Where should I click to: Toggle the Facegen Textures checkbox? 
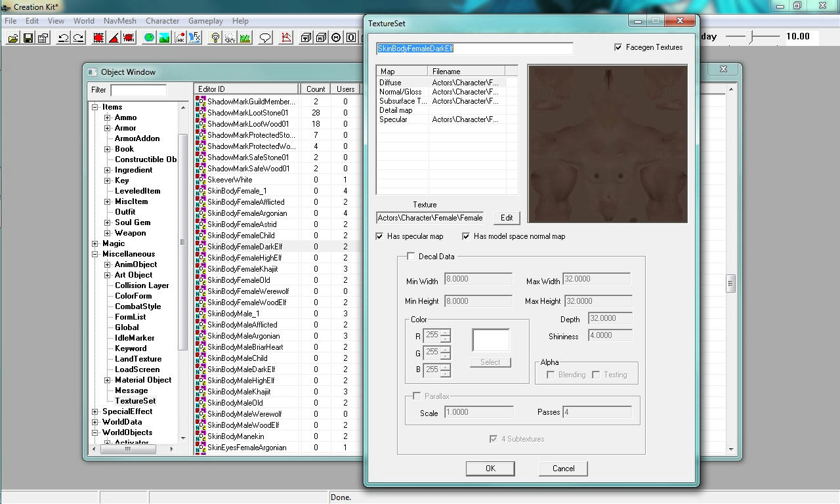click(x=618, y=47)
